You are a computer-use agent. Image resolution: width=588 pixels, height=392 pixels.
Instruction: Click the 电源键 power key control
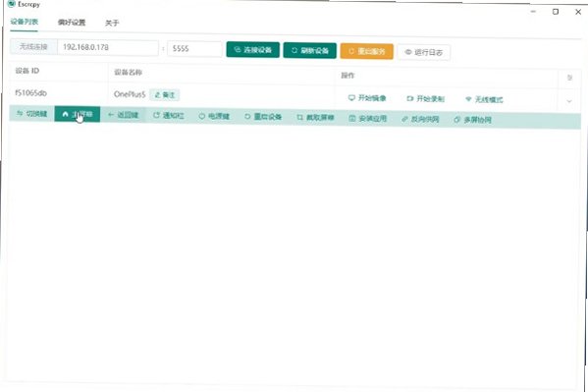click(x=214, y=116)
